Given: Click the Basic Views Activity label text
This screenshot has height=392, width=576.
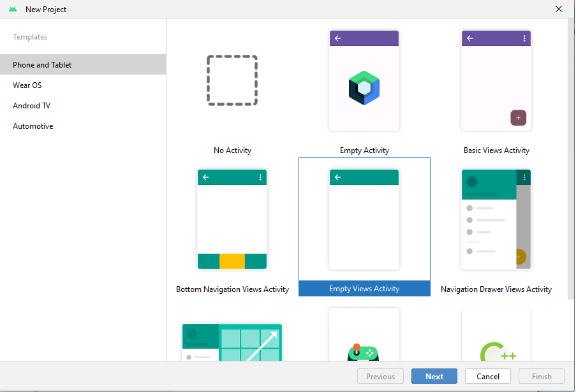Looking at the screenshot, I should [x=496, y=150].
